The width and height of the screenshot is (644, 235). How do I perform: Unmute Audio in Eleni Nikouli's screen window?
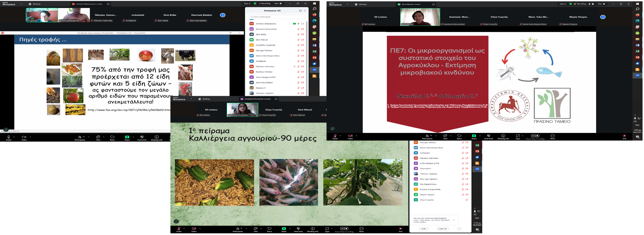(335, 137)
